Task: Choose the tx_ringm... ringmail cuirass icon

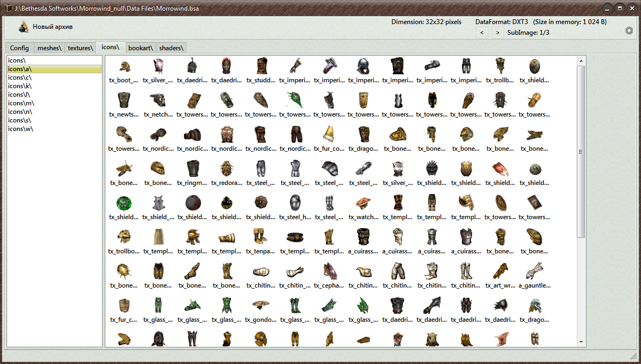Action: [192, 169]
